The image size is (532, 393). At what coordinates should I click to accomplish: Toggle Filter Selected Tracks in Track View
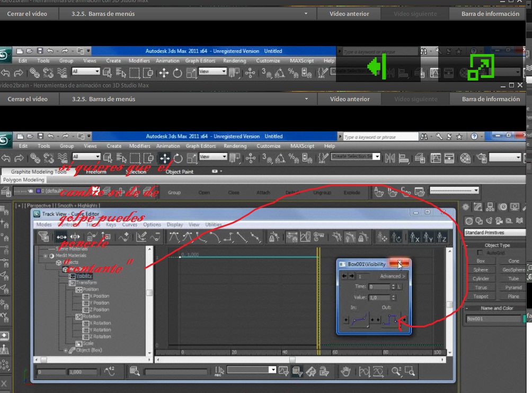coord(283,372)
